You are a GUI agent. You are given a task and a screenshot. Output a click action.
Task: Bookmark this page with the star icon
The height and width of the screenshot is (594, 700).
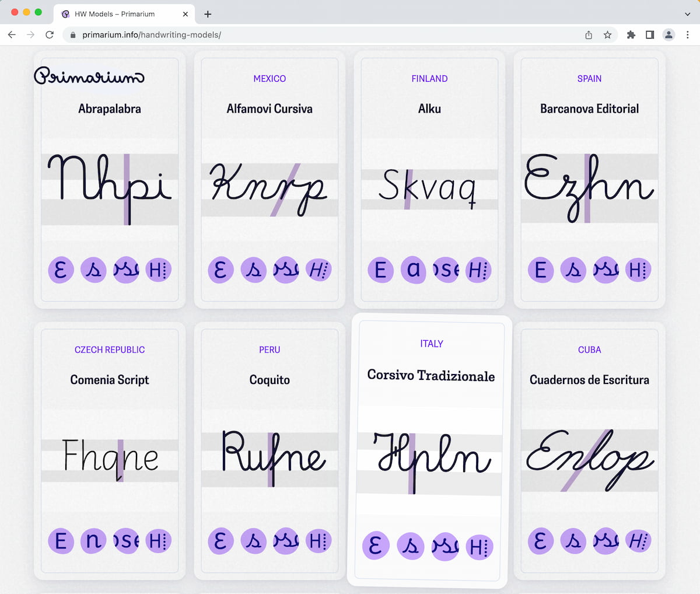tap(607, 35)
